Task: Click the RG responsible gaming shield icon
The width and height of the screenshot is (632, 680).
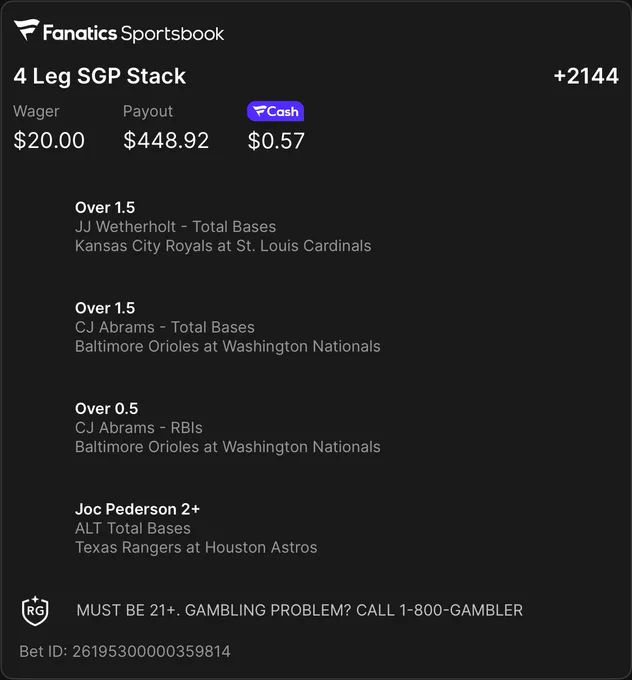Action: click(35, 611)
